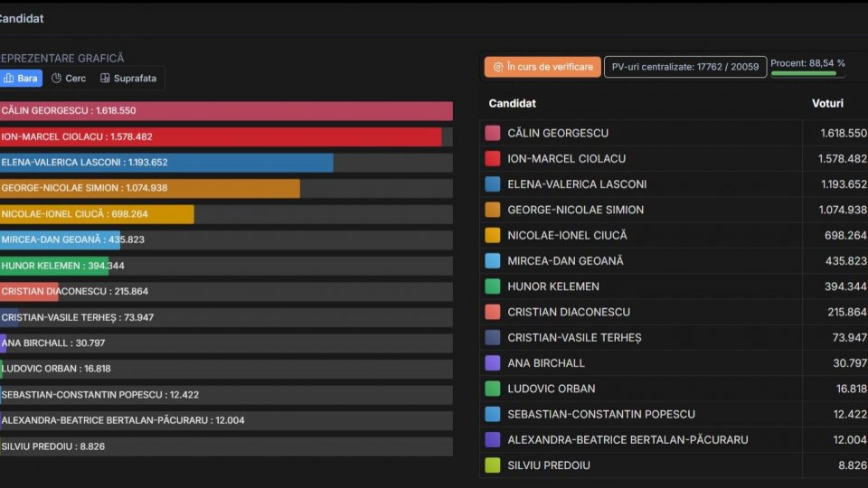Image resolution: width=868 pixels, height=488 pixels.
Task: Select the Bara chart view tab
Action: [21, 79]
